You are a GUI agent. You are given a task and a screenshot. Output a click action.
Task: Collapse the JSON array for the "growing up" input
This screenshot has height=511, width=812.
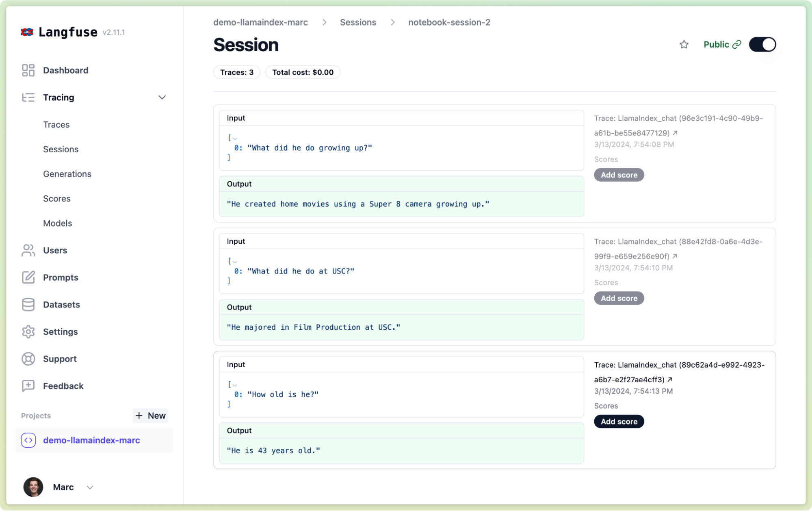[235, 138]
